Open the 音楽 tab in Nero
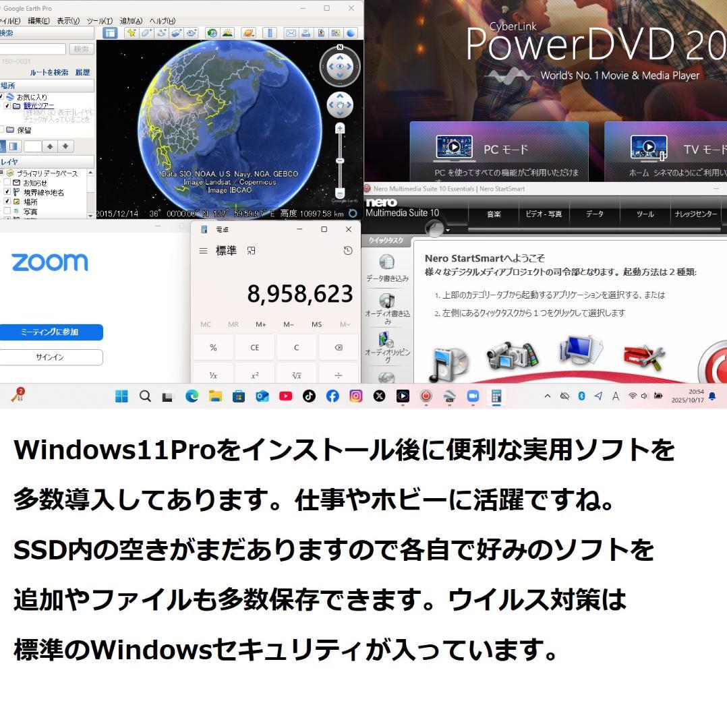Image resolution: width=727 pixels, height=728 pixels. point(494,214)
